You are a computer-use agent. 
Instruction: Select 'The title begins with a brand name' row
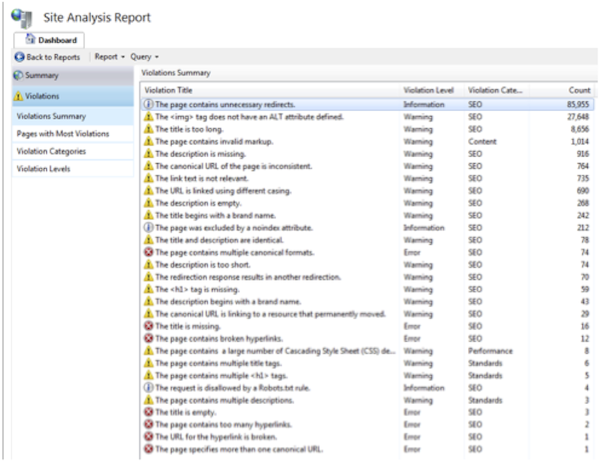point(368,215)
